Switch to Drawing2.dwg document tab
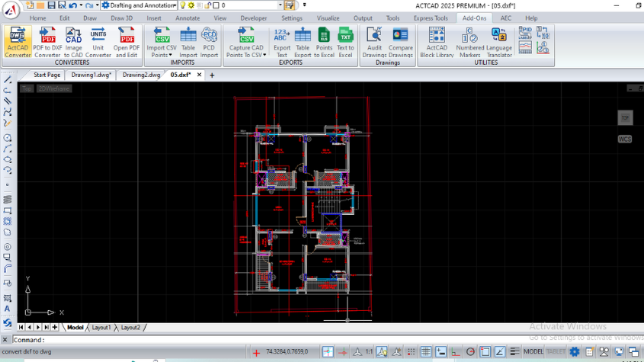 coord(141,75)
